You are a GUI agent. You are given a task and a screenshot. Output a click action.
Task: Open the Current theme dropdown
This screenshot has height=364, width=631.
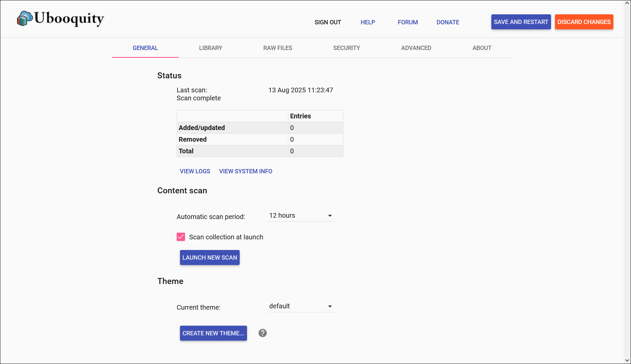pyautogui.click(x=301, y=306)
